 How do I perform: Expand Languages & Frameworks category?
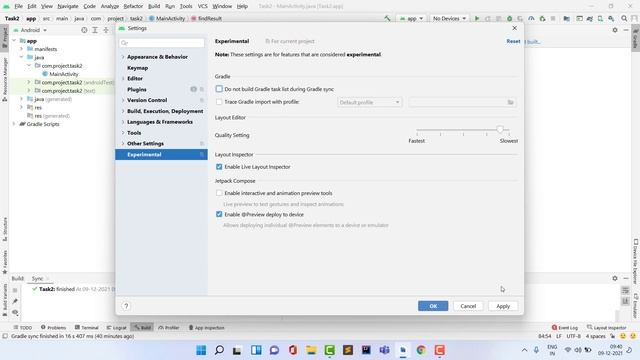[123, 122]
